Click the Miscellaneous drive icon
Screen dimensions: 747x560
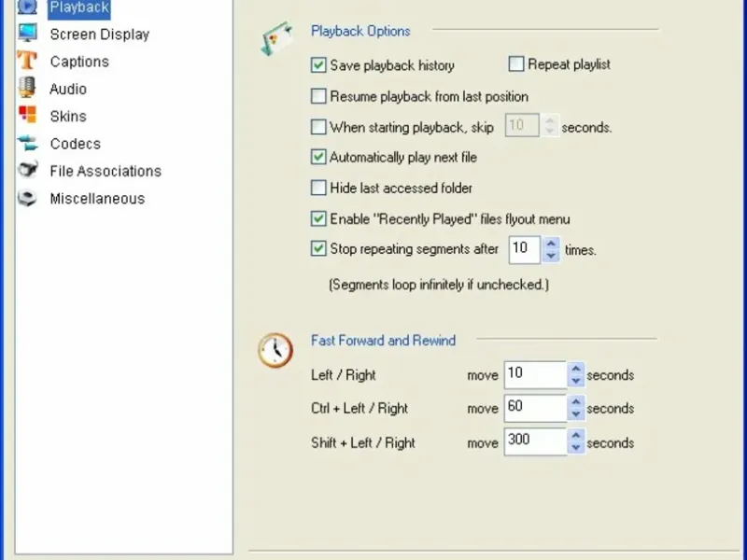[27, 198]
